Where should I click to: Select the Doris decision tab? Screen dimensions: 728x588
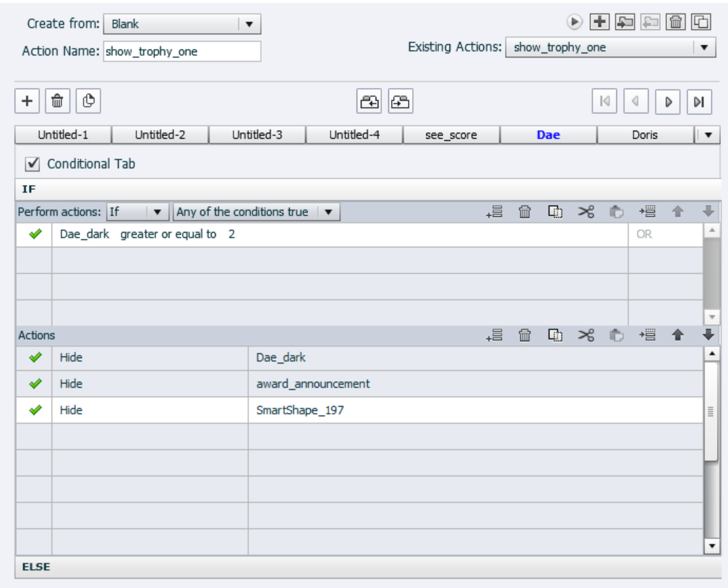(x=644, y=135)
